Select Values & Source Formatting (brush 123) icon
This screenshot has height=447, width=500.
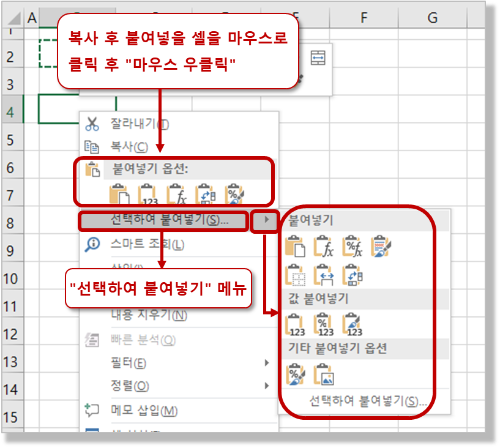[x=352, y=325]
